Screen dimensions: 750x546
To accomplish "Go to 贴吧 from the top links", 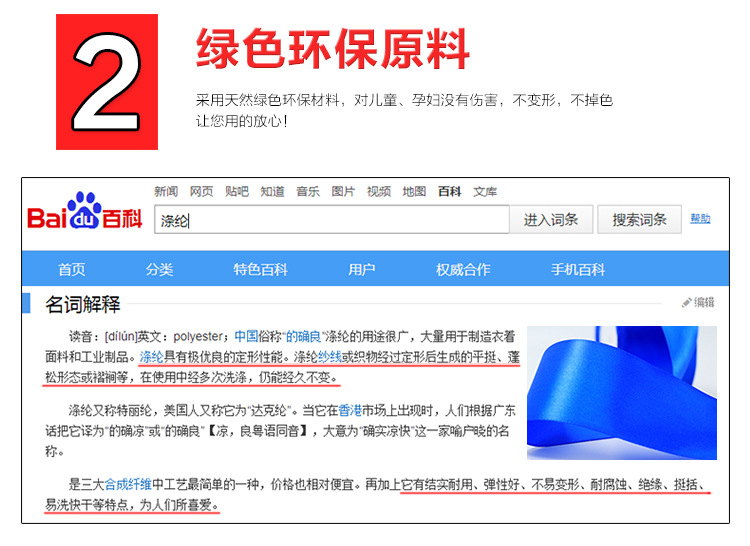I will point(237,192).
